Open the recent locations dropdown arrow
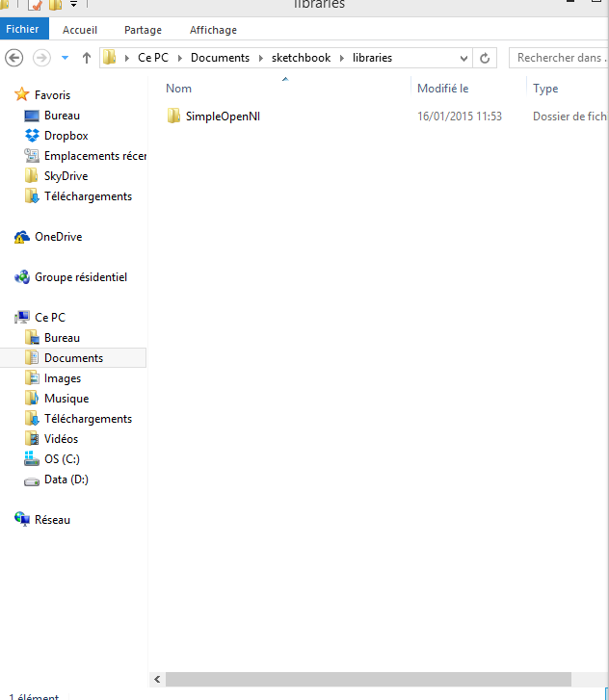 click(65, 58)
